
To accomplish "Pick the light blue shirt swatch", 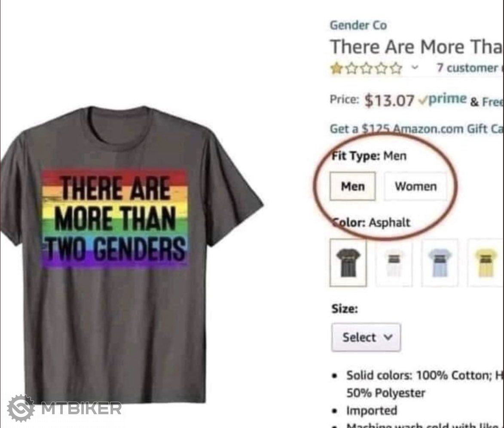I will [440, 263].
